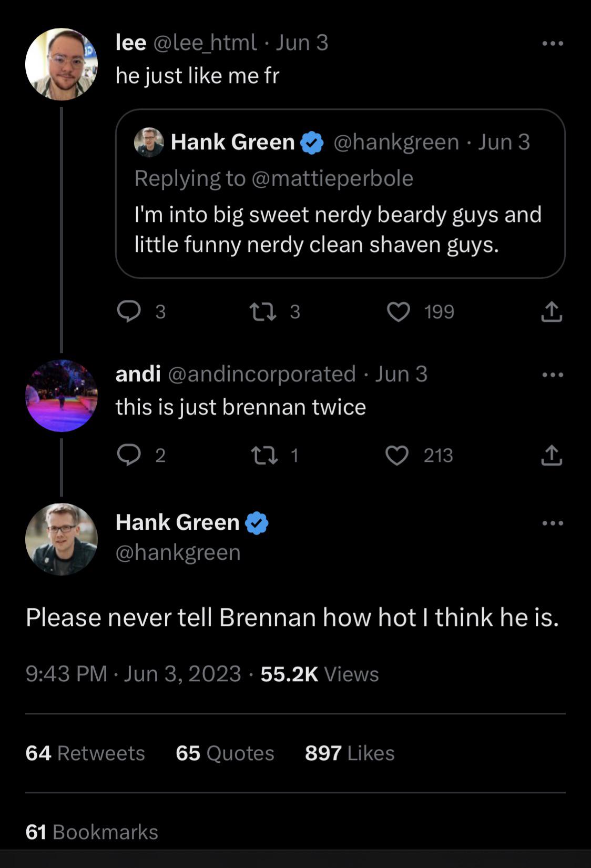591x868 pixels.
Task: Open the @lee_html handle
Action: tap(205, 43)
